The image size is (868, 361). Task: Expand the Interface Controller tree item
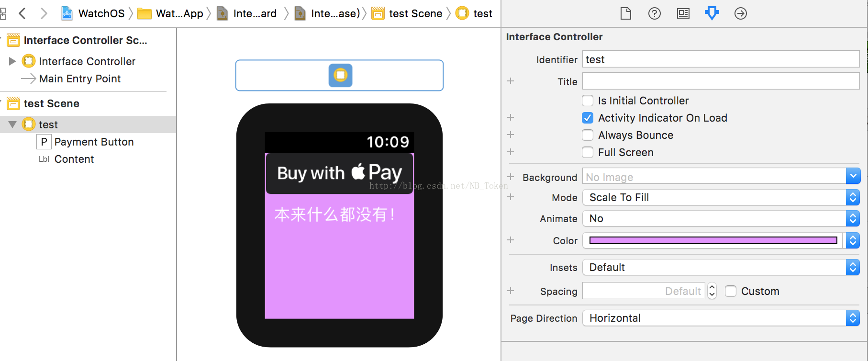point(12,61)
